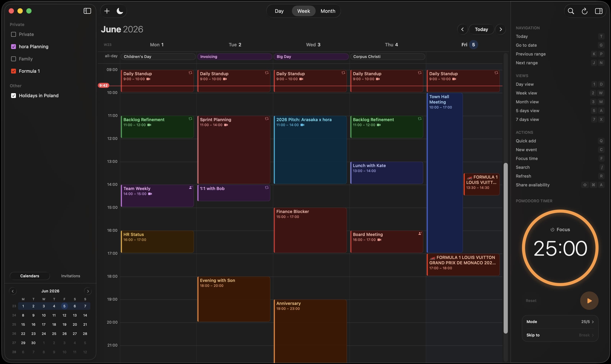The image size is (611, 364).
Task: Click video icon on Thursday Daily Standup
Action: pos(378,79)
